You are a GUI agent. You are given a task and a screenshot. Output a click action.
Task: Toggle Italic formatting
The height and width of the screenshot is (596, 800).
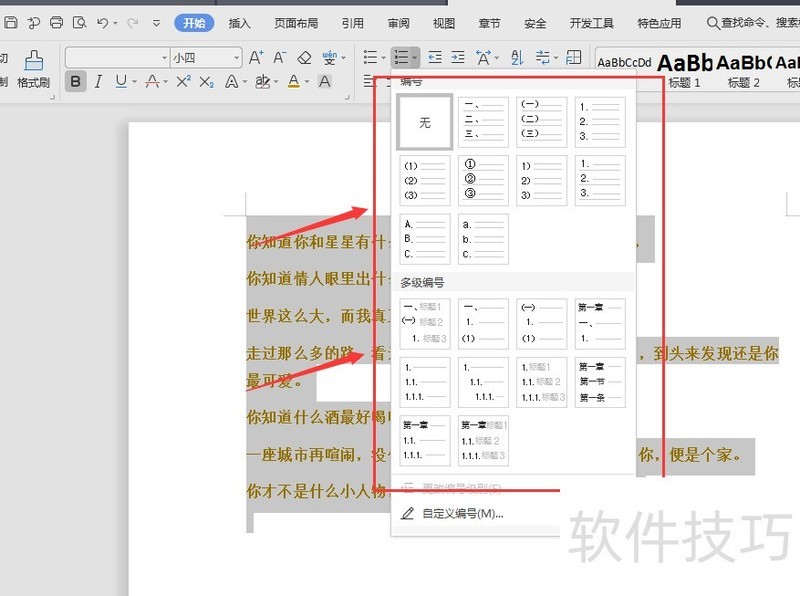coord(98,82)
